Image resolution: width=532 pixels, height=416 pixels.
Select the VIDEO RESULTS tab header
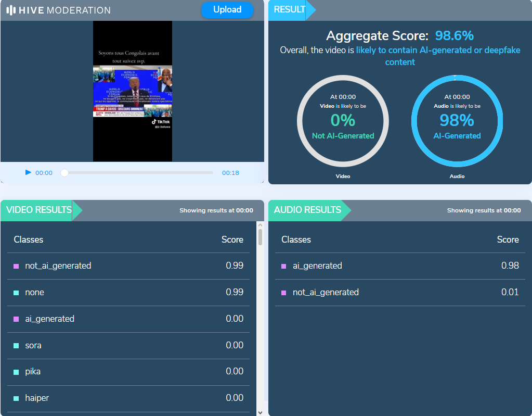click(x=39, y=210)
